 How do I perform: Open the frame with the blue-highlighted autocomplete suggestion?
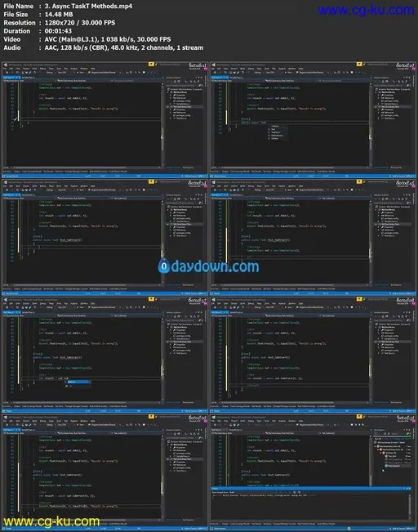click(x=104, y=355)
